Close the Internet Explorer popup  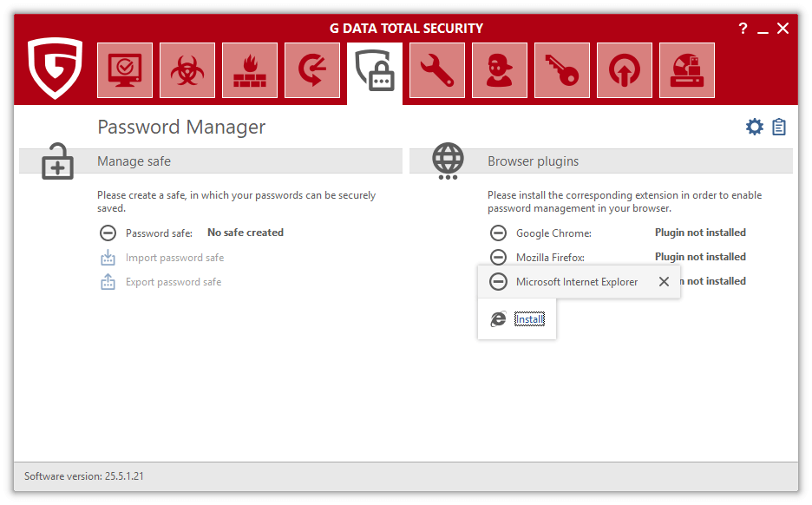tap(664, 281)
